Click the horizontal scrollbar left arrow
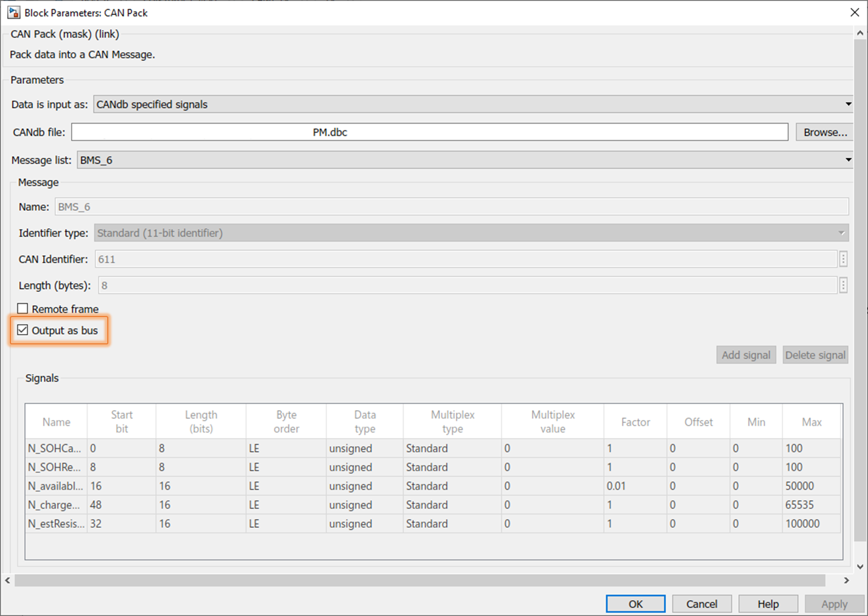 click(x=7, y=580)
